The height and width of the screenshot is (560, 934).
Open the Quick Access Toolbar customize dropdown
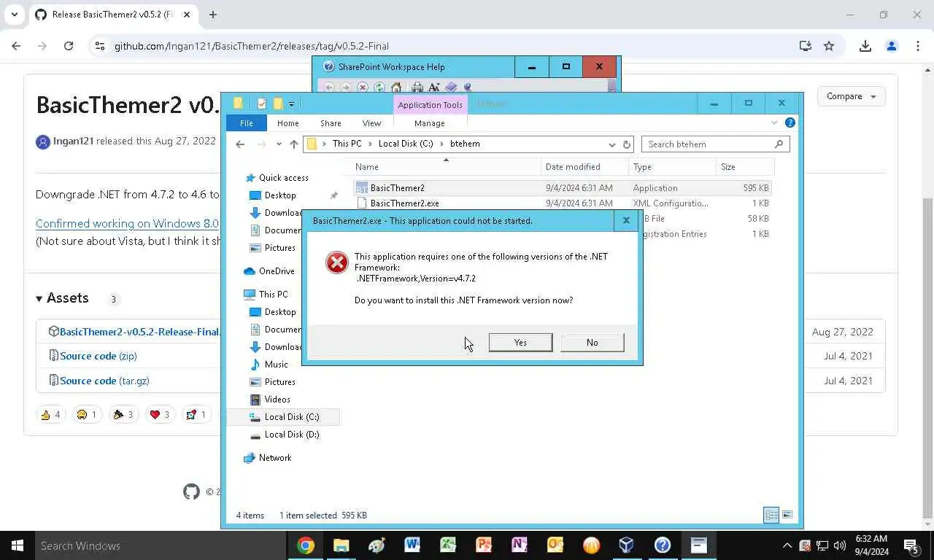click(x=291, y=104)
